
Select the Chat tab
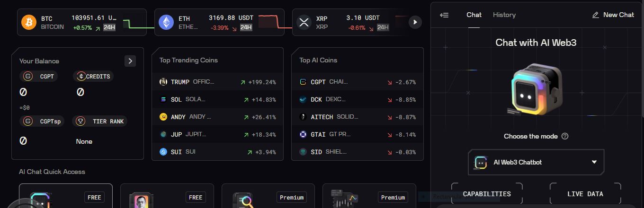click(474, 15)
